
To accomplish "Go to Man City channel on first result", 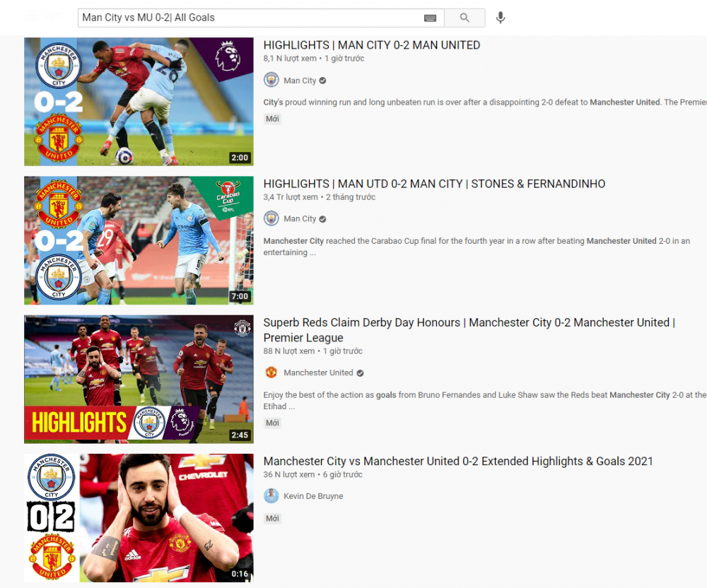I will (x=300, y=81).
